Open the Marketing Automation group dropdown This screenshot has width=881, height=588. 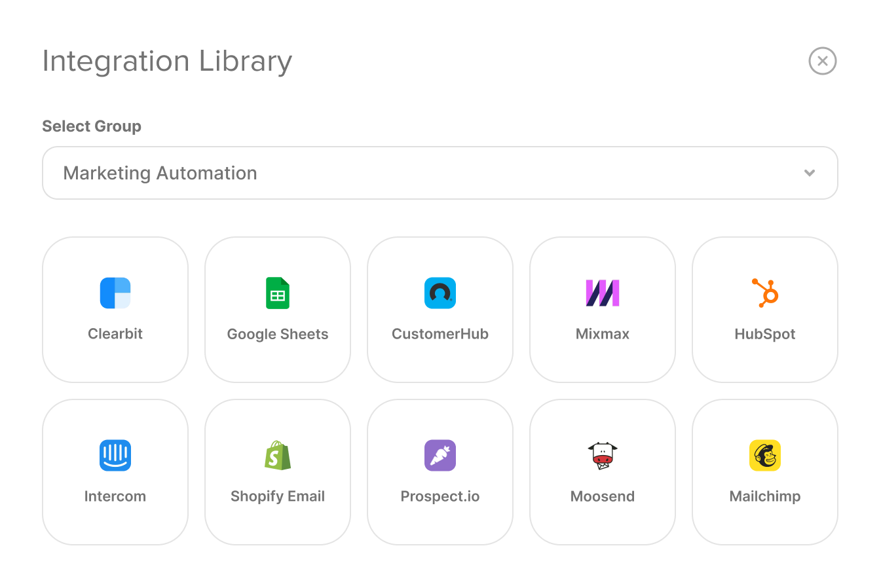tap(440, 173)
